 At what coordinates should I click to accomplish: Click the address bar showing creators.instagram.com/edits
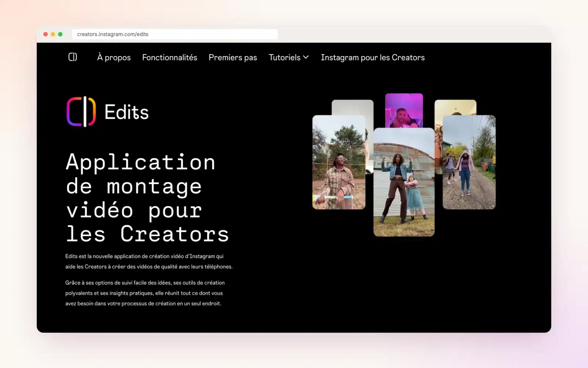[175, 34]
